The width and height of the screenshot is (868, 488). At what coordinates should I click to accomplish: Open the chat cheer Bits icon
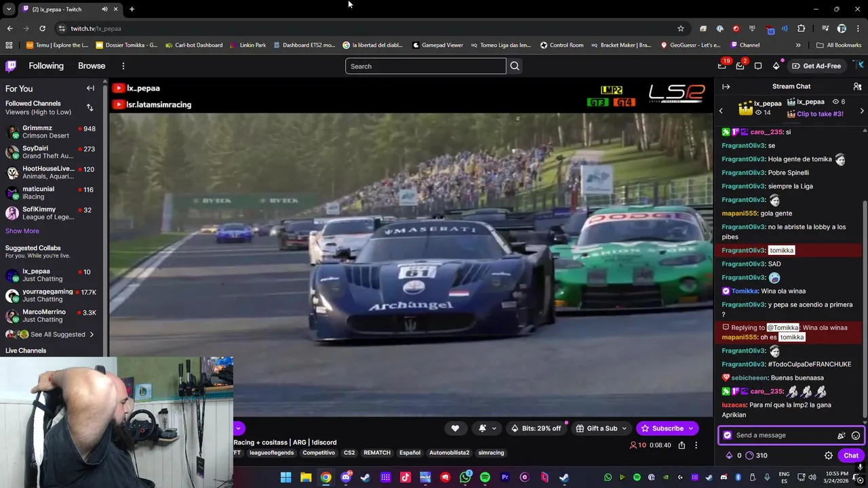841,436
